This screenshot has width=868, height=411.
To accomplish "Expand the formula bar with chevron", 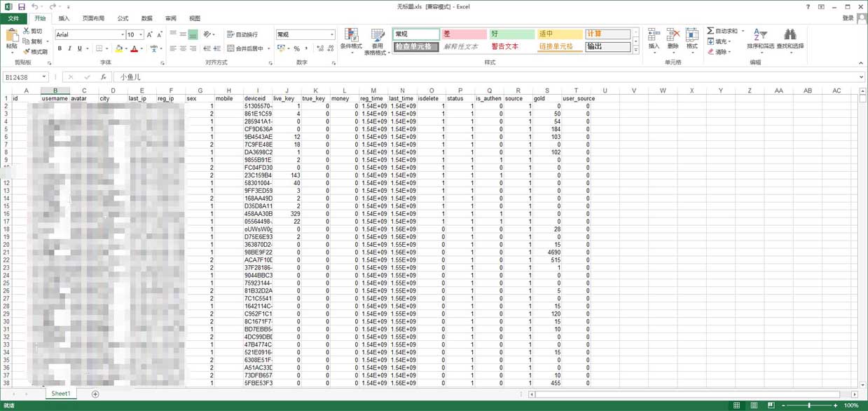I will (861, 77).
